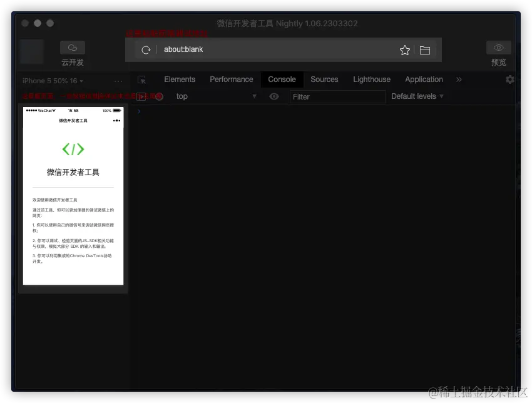
Task: Clear the console with the ban icon
Action: 160,96
